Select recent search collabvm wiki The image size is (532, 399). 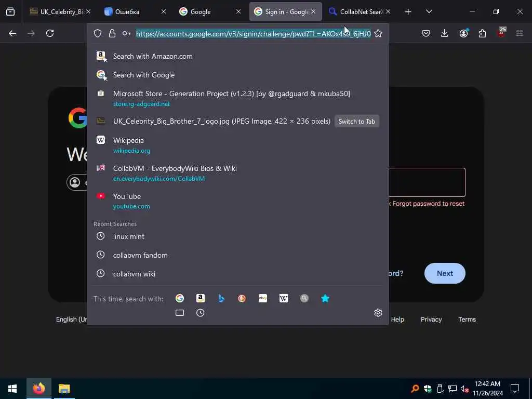click(238, 274)
